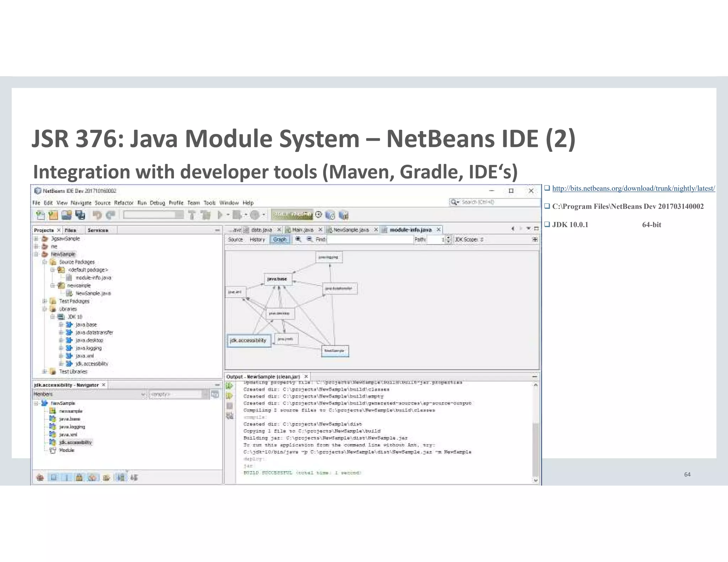Viewport: 728px width, 562px height.
Task: Click the Zoom In graph icon
Action: (298, 239)
